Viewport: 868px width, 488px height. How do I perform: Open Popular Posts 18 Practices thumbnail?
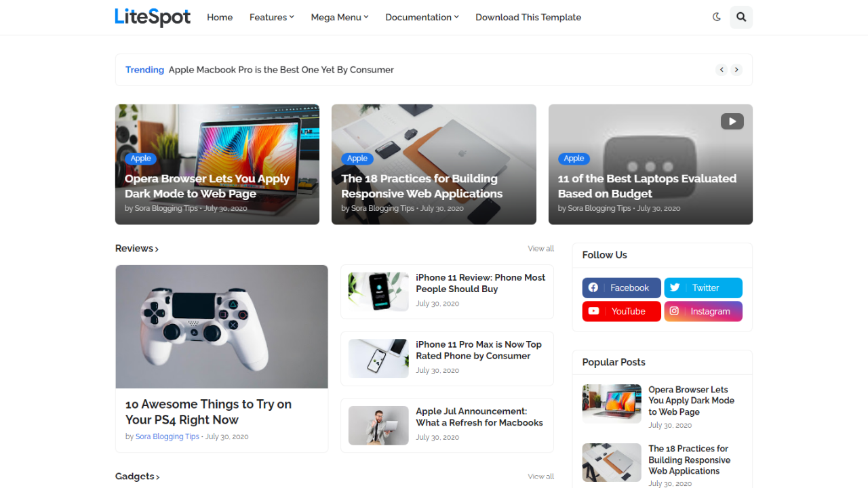click(612, 463)
